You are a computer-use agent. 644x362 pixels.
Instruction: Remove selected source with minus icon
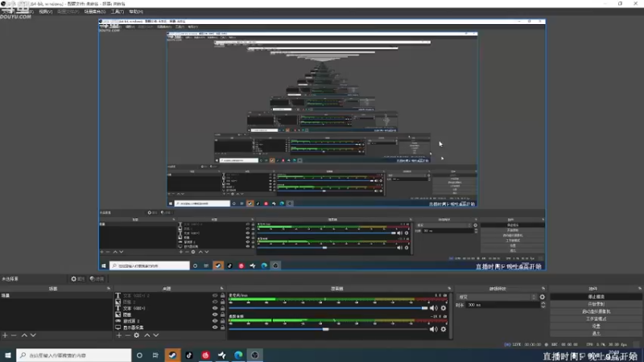point(127,335)
